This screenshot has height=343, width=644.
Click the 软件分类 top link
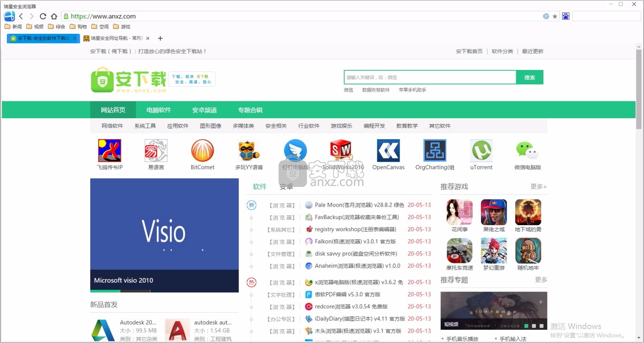pos(502,51)
